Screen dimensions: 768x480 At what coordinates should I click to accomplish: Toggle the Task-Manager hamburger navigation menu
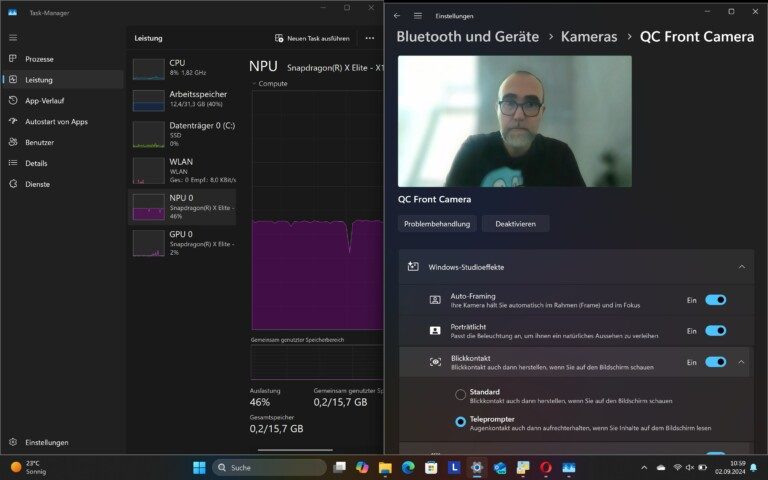click(x=13, y=38)
